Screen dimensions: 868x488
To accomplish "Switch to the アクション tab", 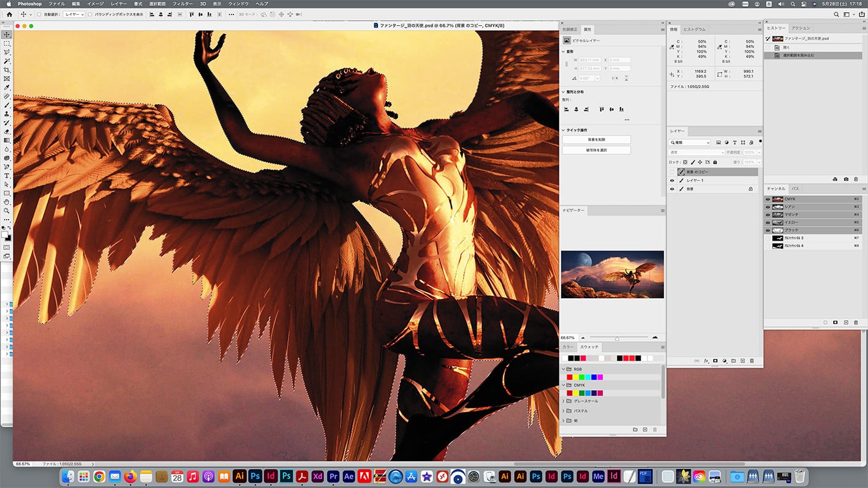I will (x=800, y=28).
